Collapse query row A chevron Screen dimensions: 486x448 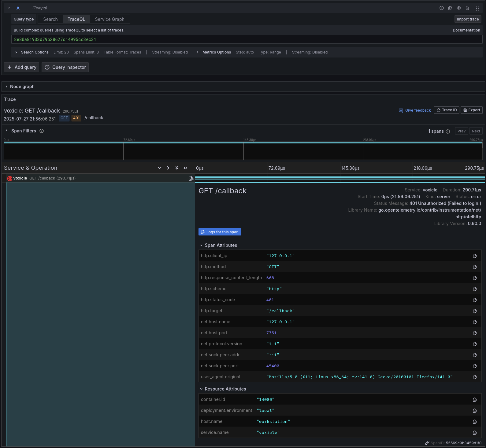pyautogui.click(x=9, y=8)
